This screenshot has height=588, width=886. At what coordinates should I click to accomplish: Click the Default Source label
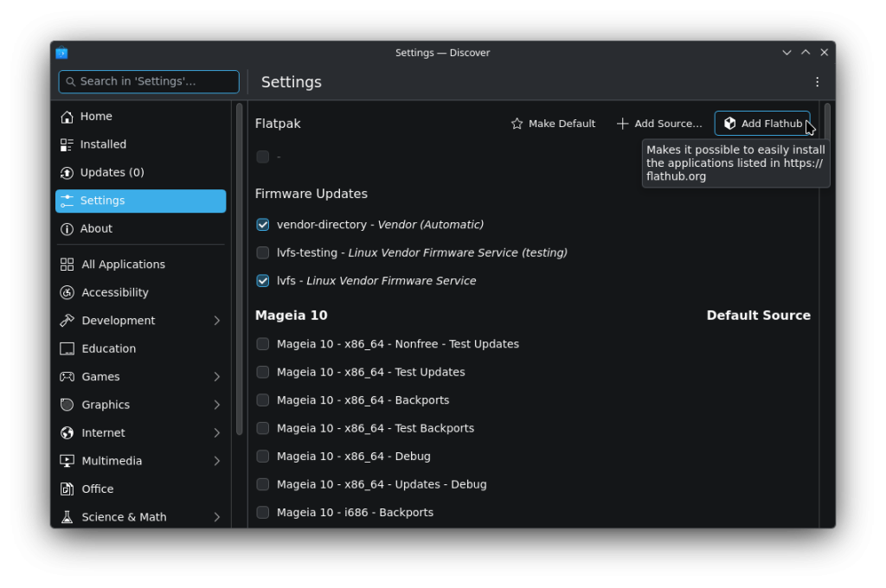click(x=758, y=316)
